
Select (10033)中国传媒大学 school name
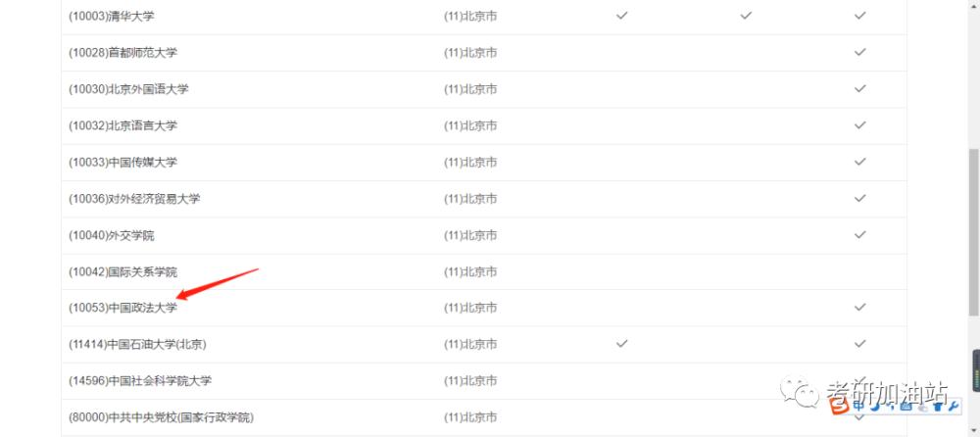(122, 162)
